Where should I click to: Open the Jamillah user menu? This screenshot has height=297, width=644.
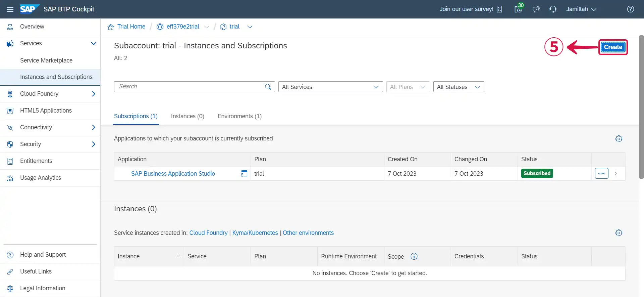[581, 9]
